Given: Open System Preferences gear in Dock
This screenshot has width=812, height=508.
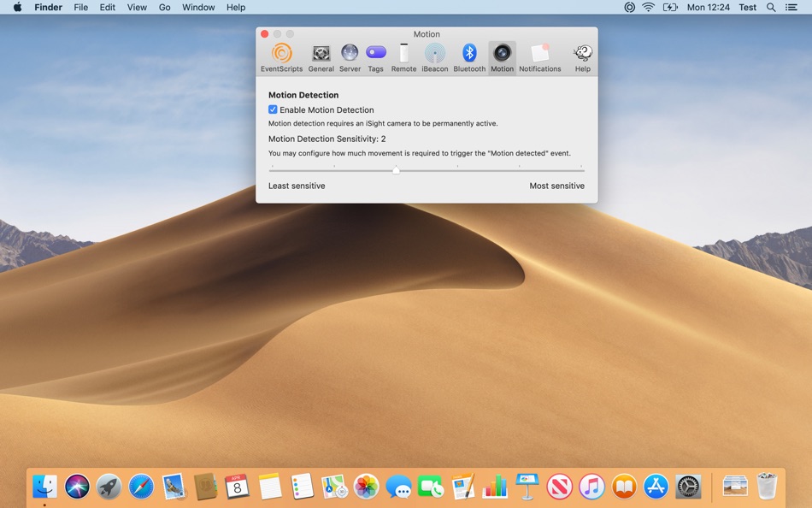Looking at the screenshot, I should click(688, 487).
